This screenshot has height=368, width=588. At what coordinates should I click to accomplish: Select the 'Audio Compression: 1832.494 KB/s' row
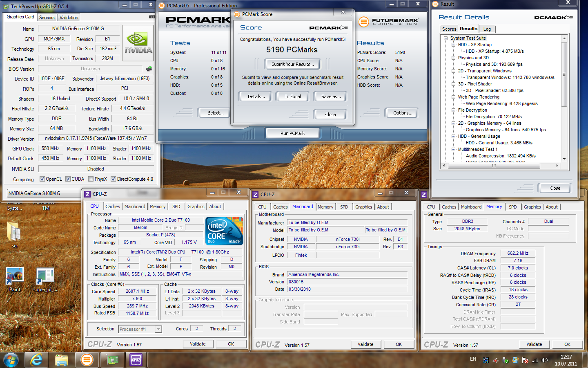pyautogui.click(x=501, y=156)
